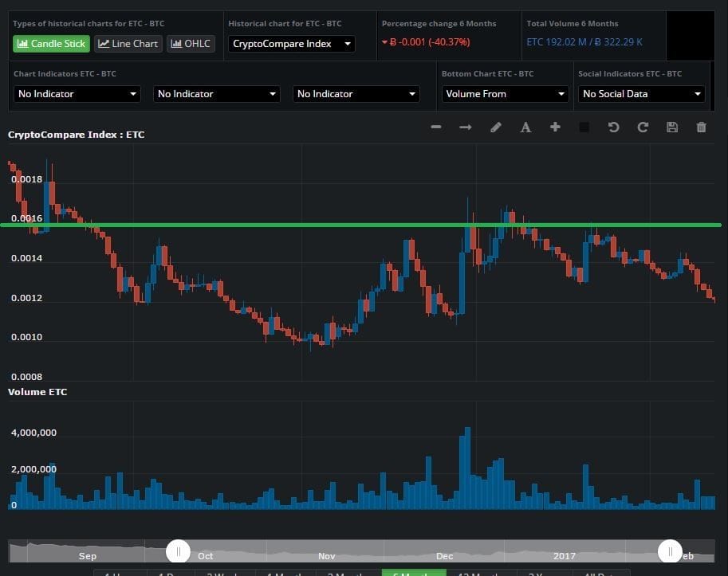
Task: Open the black drawing color swatch
Action: [x=584, y=127]
